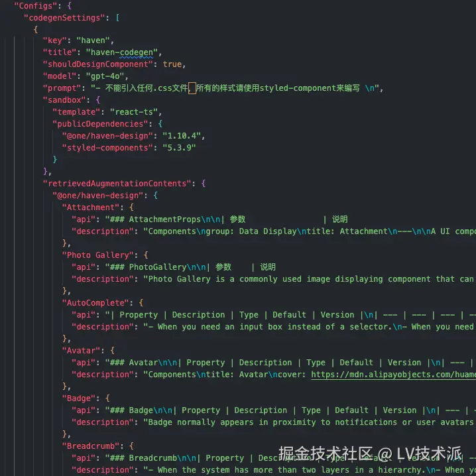Click the "publicDependencies" key
The height and width of the screenshot is (476, 476).
click(x=100, y=124)
